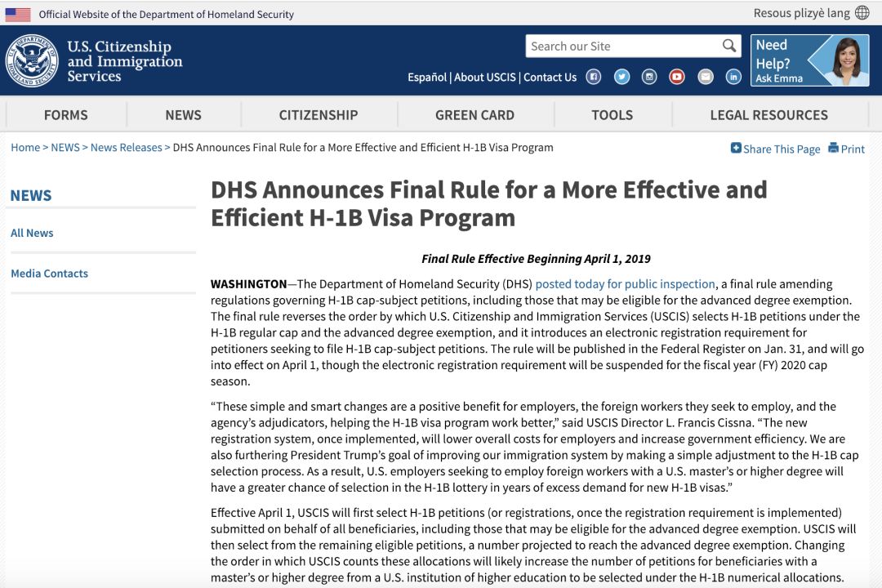The image size is (882, 588).
Task: Open Media Contacts in the sidebar
Action: (x=50, y=274)
